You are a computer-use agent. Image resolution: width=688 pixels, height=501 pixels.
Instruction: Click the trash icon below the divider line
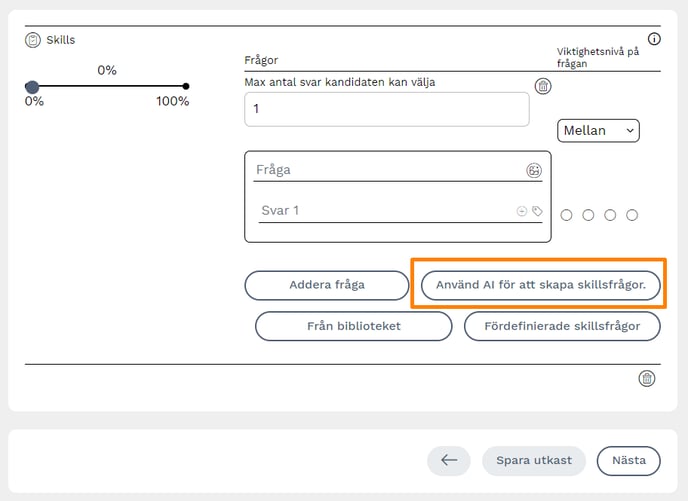647,378
